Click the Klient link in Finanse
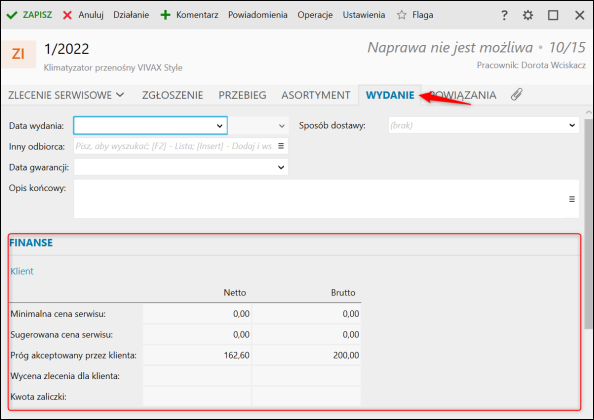The width and height of the screenshot is (594, 420). (22, 271)
